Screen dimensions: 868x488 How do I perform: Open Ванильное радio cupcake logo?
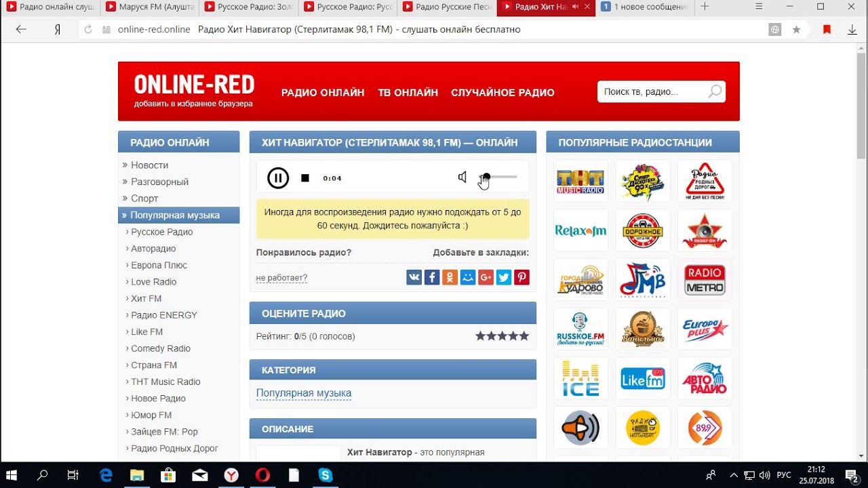coord(643,329)
